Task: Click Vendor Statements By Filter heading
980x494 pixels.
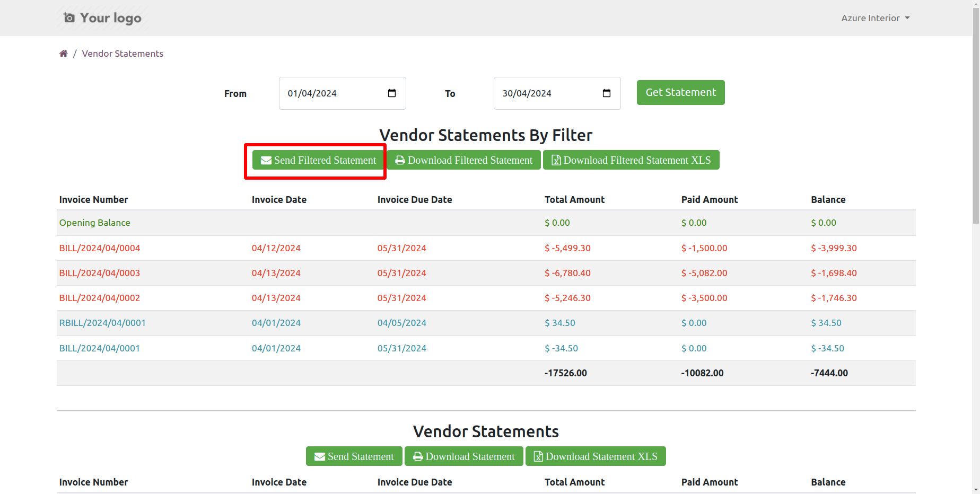Action: pyautogui.click(x=486, y=135)
